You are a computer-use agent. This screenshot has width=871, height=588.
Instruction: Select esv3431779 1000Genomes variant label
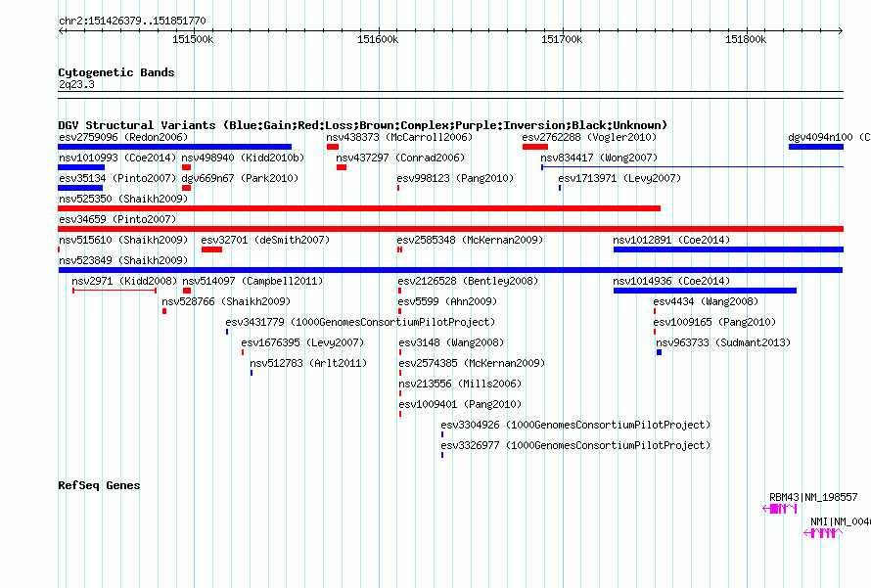(x=360, y=322)
